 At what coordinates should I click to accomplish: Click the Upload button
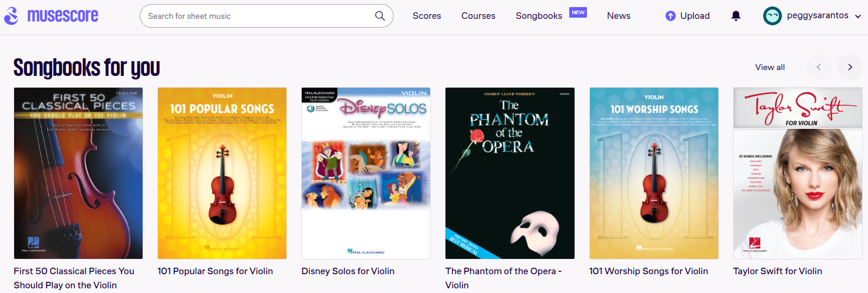click(x=688, y=16)
